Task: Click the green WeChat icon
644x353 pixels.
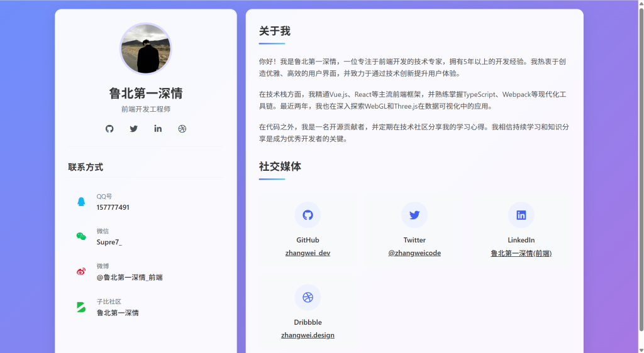Action: point(81,236)
